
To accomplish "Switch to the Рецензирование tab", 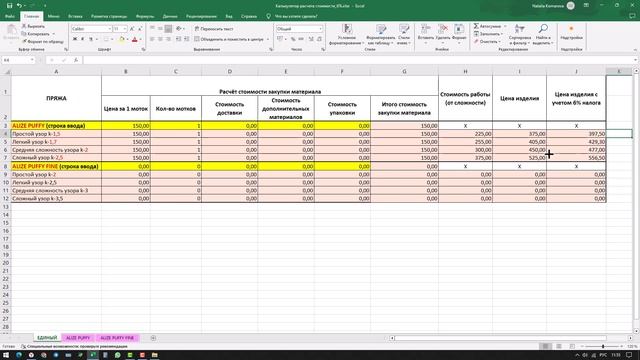I will (x=201, y=16).
